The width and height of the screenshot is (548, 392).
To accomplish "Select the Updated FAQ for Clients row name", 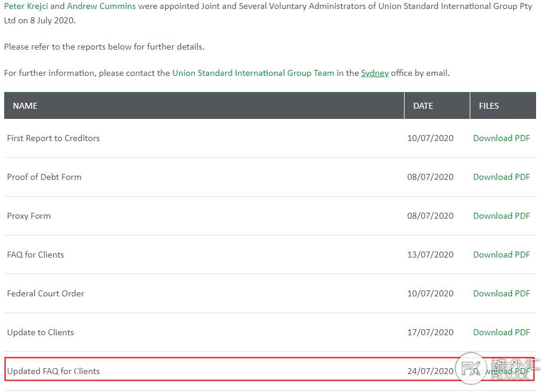I will tap(53, 371).
